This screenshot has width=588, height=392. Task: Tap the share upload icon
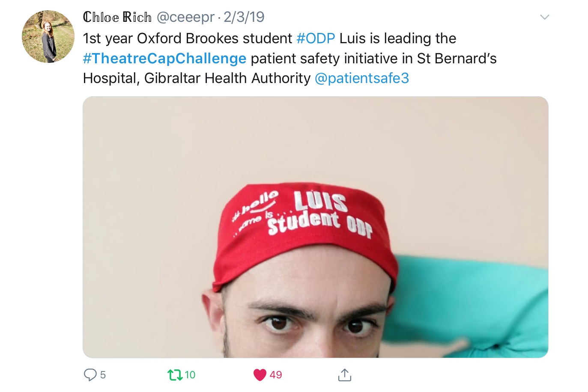pyautogui.click(x=344, y=374)
